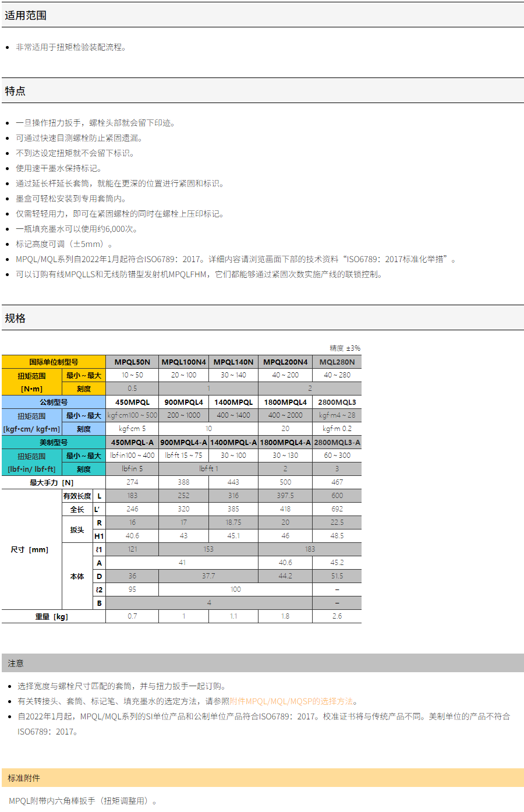Click the 1800MPQL4 model cell

285,402
